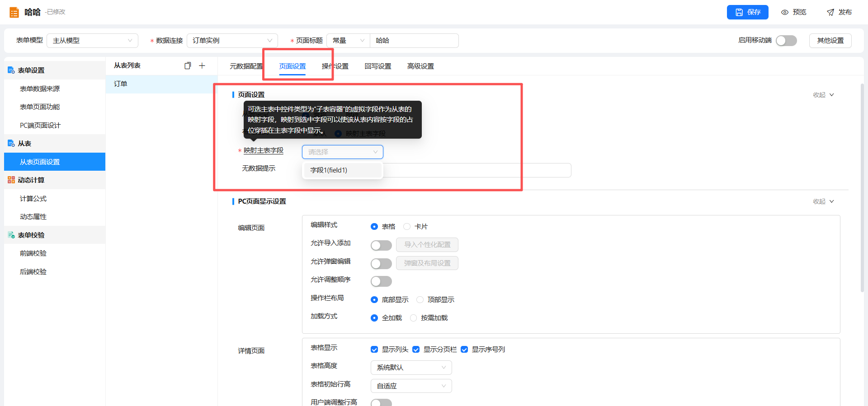Collapse the 页面设置 section via 收起
The height and width of the screenshot is (406, 868).
click(x=823, y=95)
